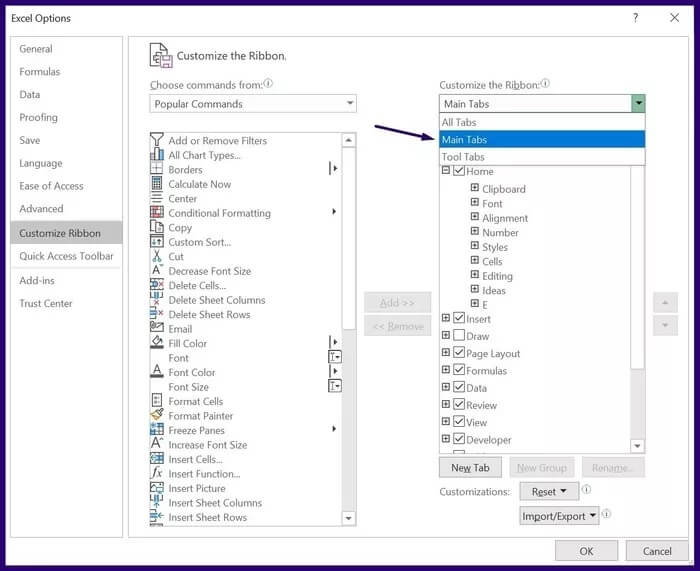Disable the Developer tab checkbox

(459, 439)
